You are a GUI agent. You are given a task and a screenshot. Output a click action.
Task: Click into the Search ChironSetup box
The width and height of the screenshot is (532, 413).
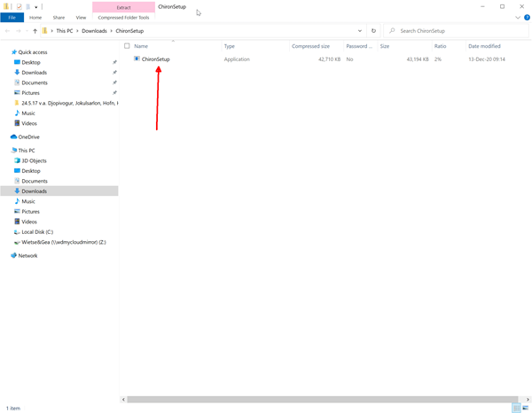tap(457, 31)
